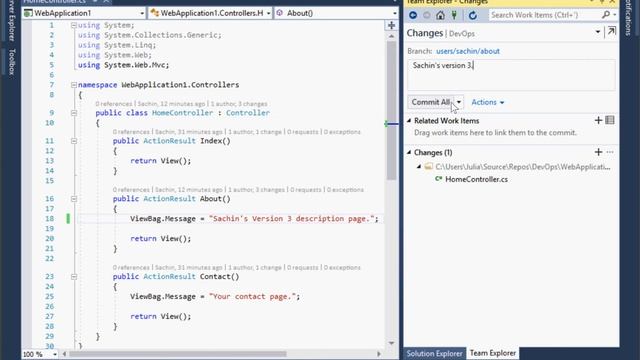Click Team Explorer back navigation arrow
Screen dimensions: 640x360
pos(413,15)
